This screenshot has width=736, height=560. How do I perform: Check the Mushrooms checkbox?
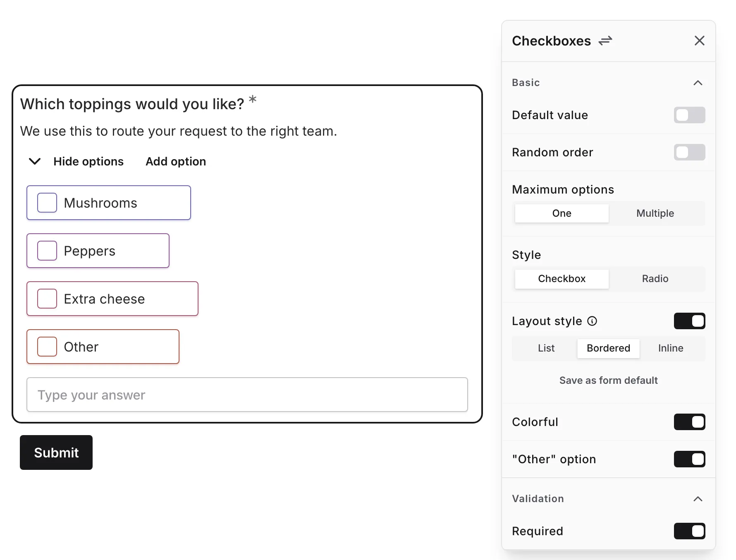pos(47,203)
